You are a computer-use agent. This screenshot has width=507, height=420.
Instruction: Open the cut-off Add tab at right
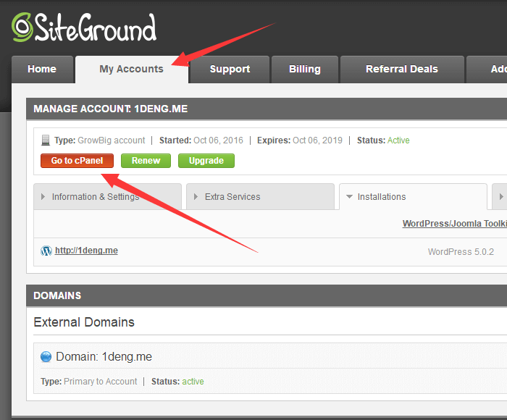[487, 70]
